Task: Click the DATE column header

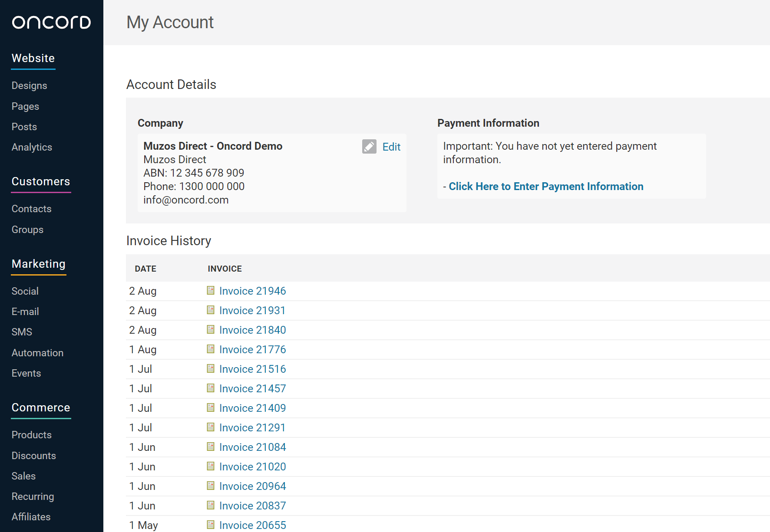Action: pyautogui.click(x=145, y=269)
